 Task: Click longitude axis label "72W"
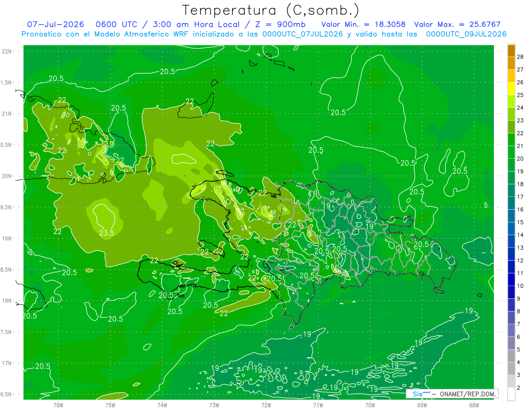(x=266, y=405)
